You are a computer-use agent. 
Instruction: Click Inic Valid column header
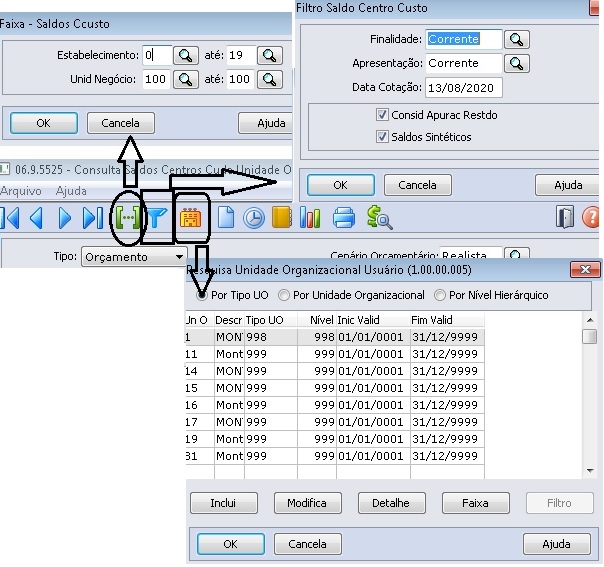(x=373, y=320)
